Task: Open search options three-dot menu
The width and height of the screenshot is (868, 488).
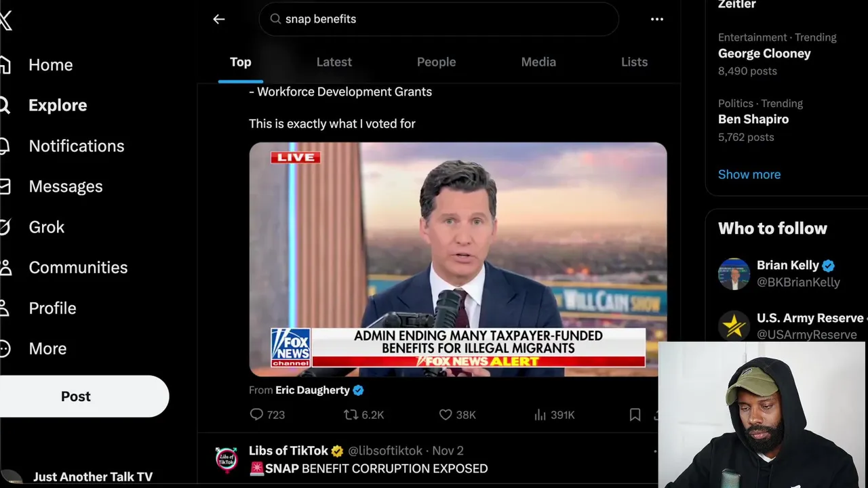Action: click(657, 19)
